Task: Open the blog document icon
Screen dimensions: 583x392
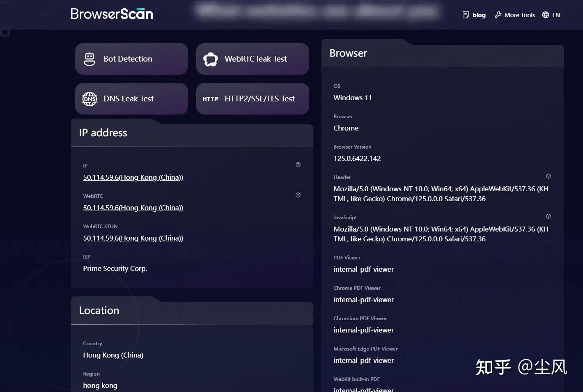Action: click(466, 15)
